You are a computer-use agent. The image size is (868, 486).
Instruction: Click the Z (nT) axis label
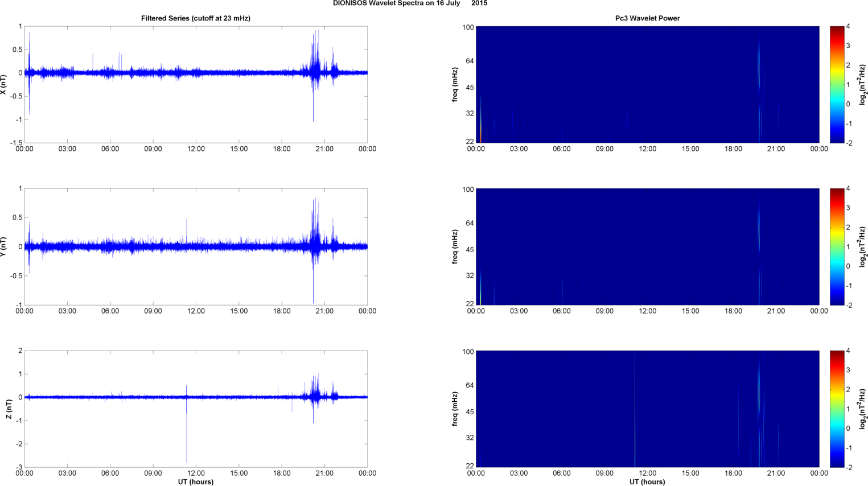tap(9, 409)
